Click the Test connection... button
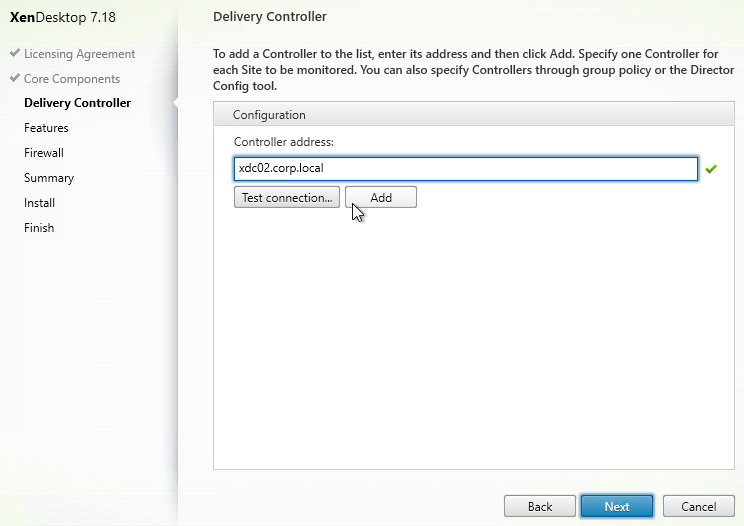The width and height of the screenshot is (744, 526). [x=287, y=197]
